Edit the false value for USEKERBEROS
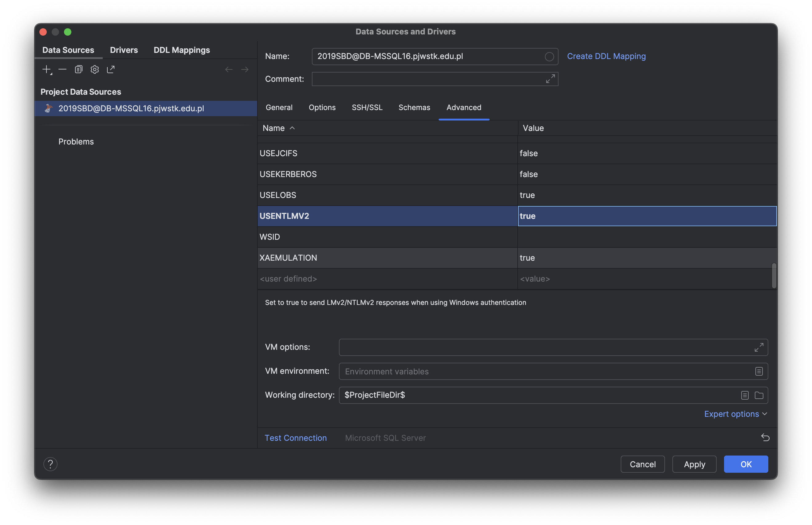 [x=647, y=174]
